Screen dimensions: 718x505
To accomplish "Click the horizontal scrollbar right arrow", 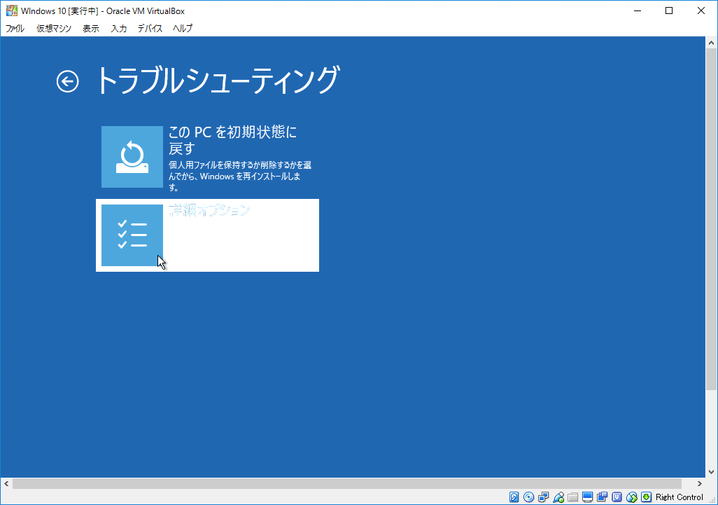I will click(699, 483).
